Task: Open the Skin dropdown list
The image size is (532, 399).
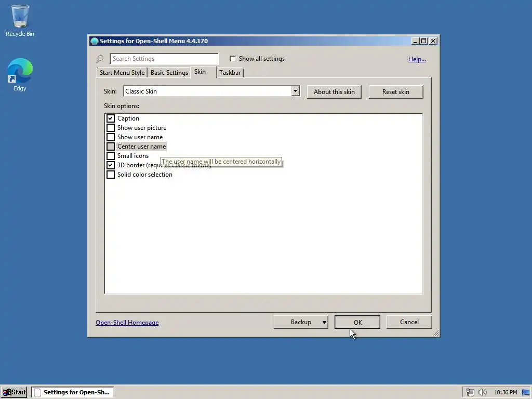Action: [x=295, y=91]
